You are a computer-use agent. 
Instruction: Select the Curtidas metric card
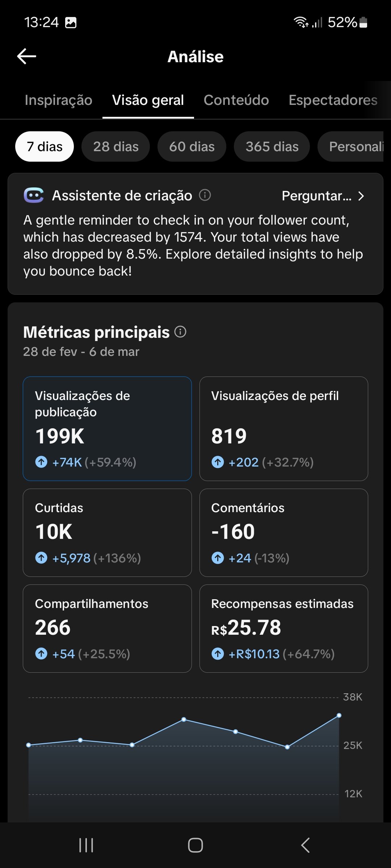107,532
